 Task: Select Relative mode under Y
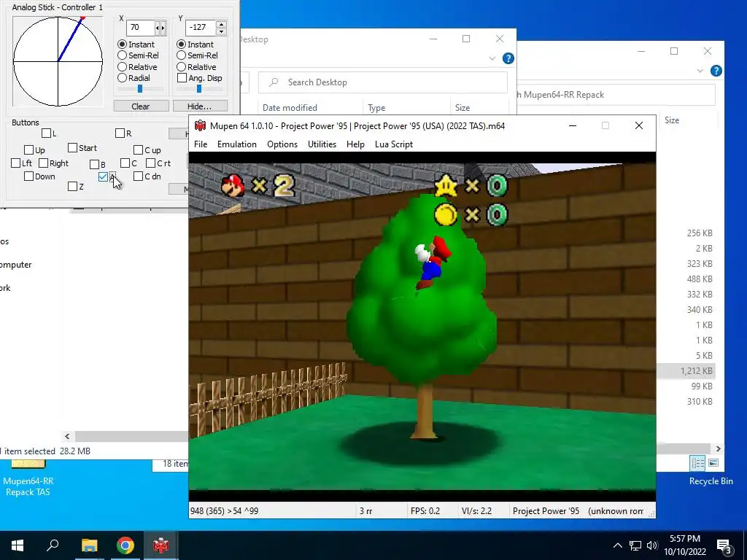coord(181,66)
